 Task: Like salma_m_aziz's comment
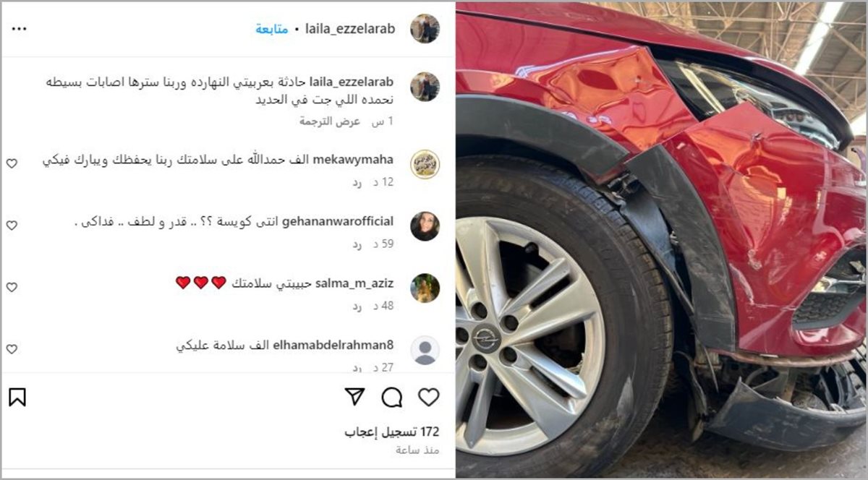12,287
